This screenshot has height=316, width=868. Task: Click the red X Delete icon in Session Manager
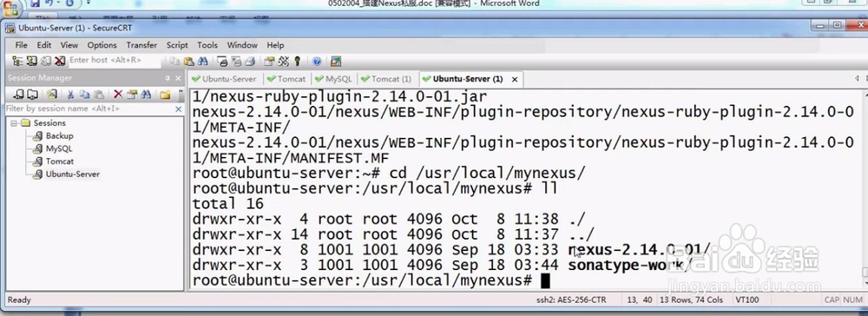tap(118, 94)
